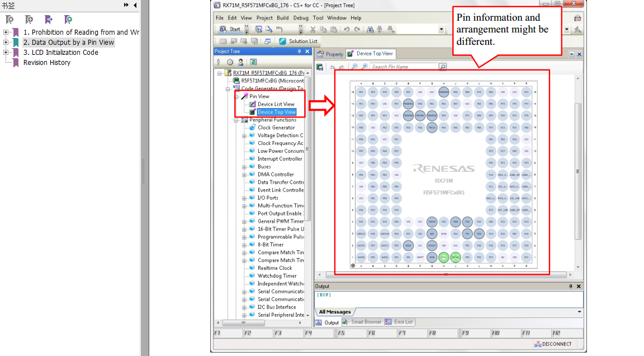This screenshot has height=356, width=644.
Task: Click the add bookmark icon in bookmarks panel
Action: [x=29, y=20]
